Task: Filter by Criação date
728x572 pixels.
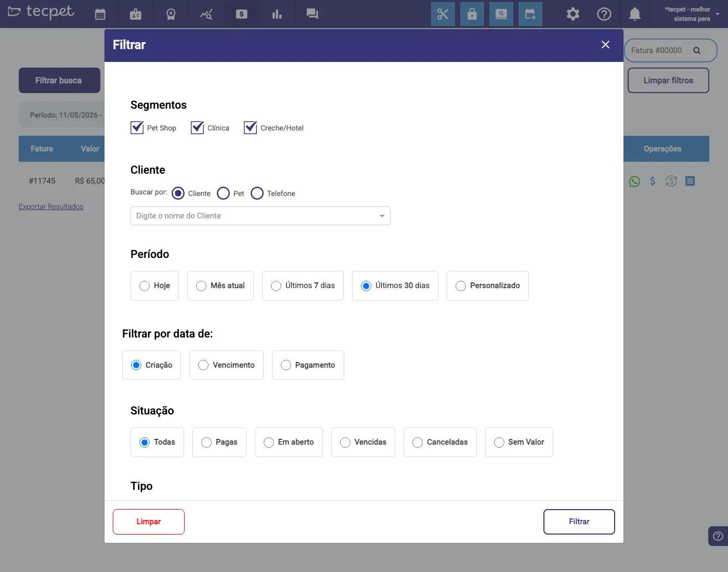Action: (x=151, y=365)
